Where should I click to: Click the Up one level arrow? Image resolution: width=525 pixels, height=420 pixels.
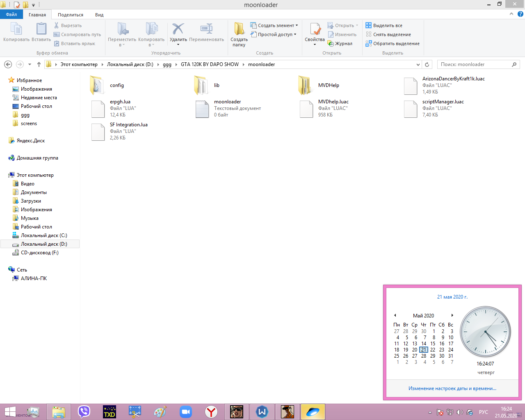pos(39,64)
